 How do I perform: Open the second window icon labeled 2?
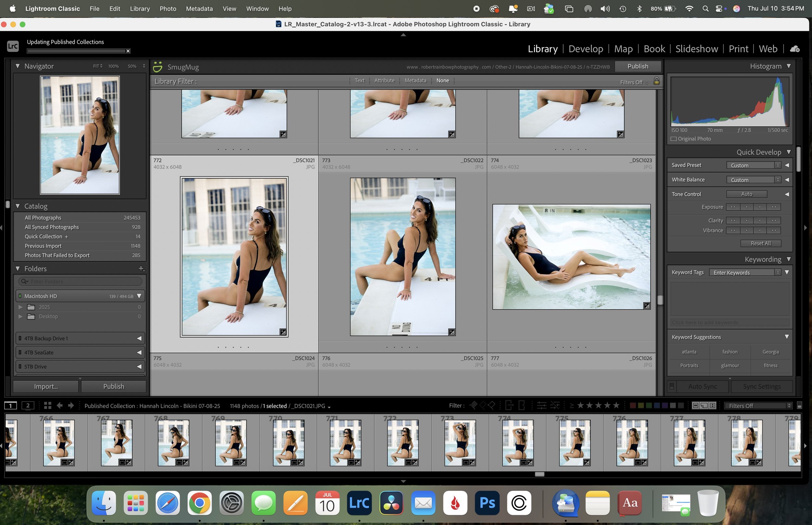point(28,405)
